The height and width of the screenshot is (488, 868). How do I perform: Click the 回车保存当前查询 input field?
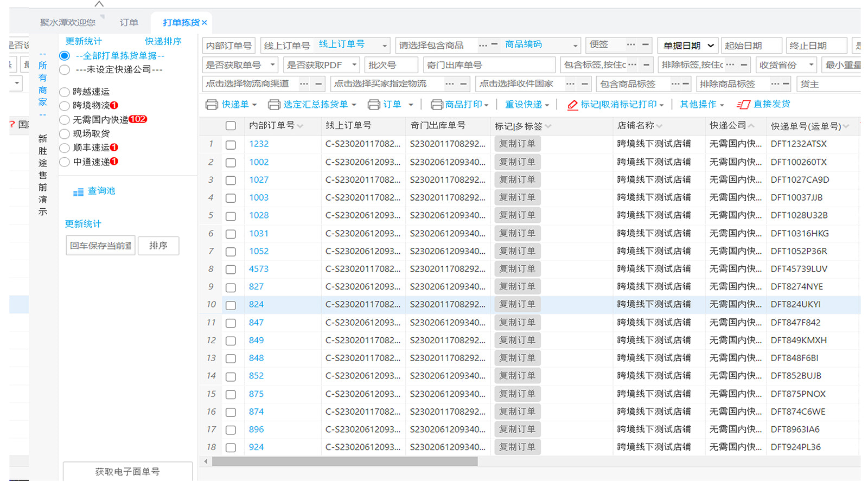click(x=100, y=246)
